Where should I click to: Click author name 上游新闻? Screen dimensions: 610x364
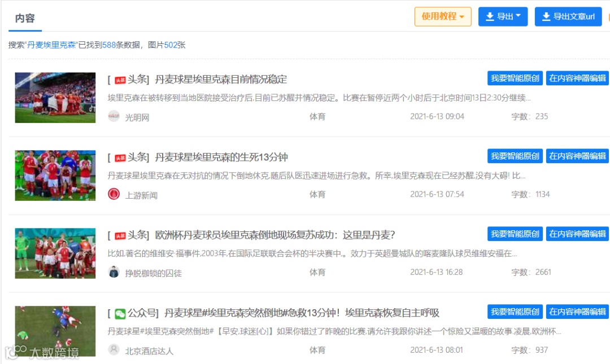point(141,195)
